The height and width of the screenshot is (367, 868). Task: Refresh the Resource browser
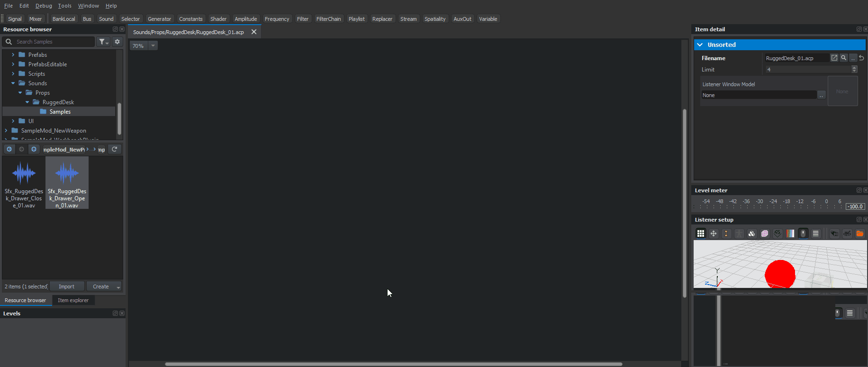115,149
